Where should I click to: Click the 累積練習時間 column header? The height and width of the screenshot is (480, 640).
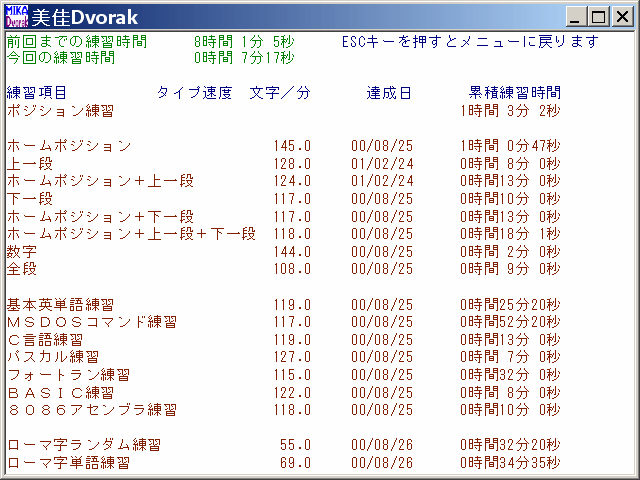(514, 93)
